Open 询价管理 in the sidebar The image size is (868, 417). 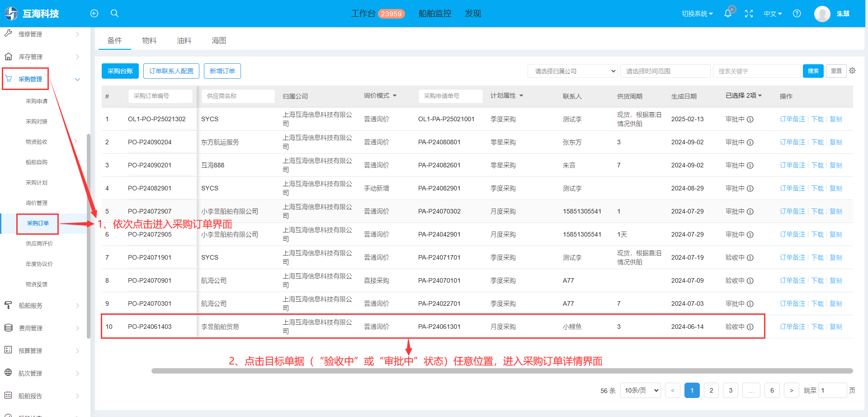click(37, 203)
